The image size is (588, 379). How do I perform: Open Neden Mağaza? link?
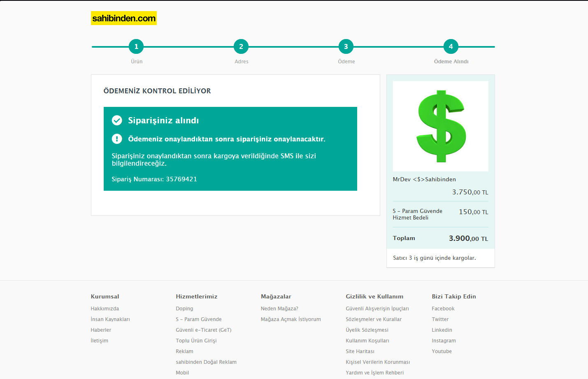tap(279, 309)
